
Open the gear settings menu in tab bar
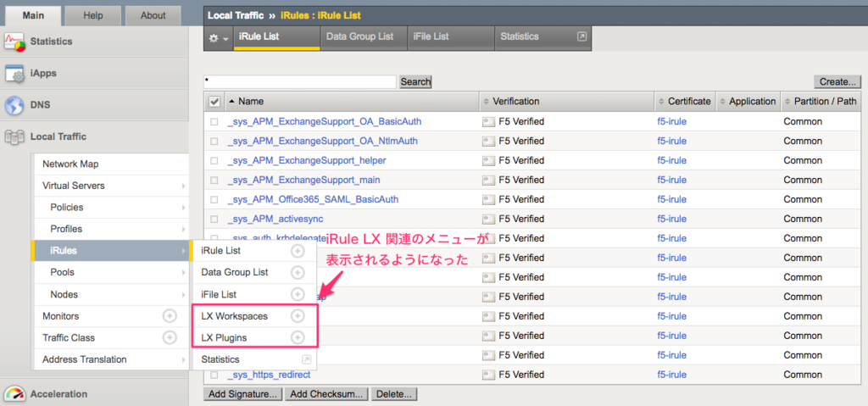point(219,38)
